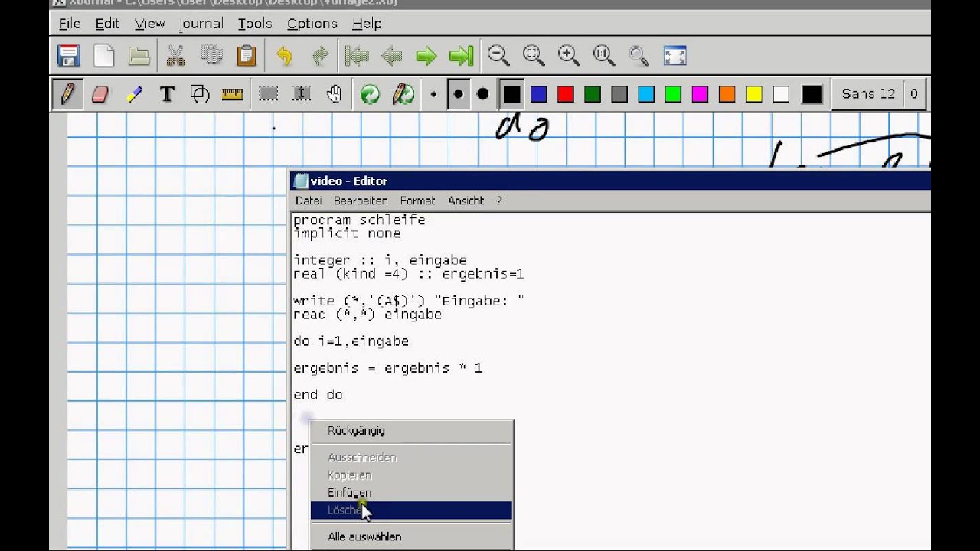Click the green Default tool icon
The image size is (980, 551).
[371, 94]
